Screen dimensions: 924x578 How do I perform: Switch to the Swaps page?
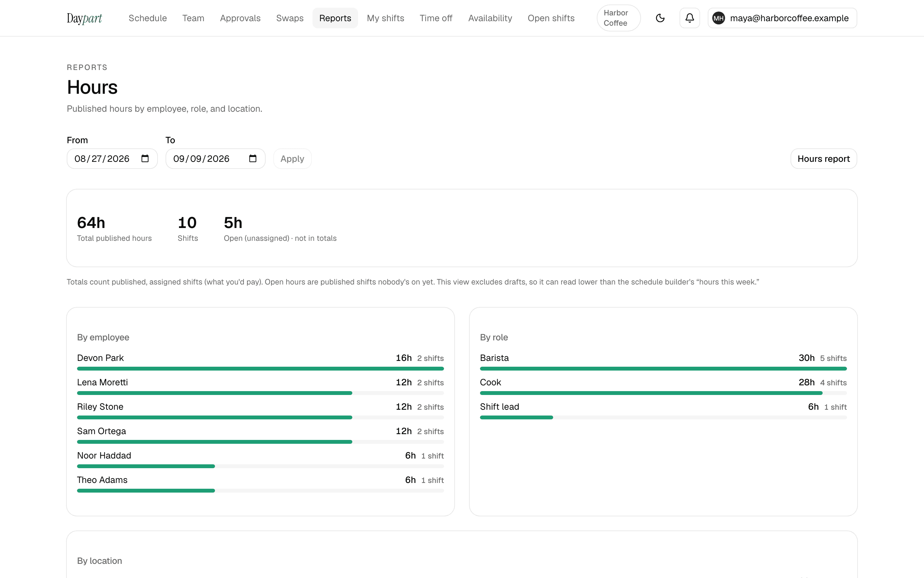tap(290, 18)
